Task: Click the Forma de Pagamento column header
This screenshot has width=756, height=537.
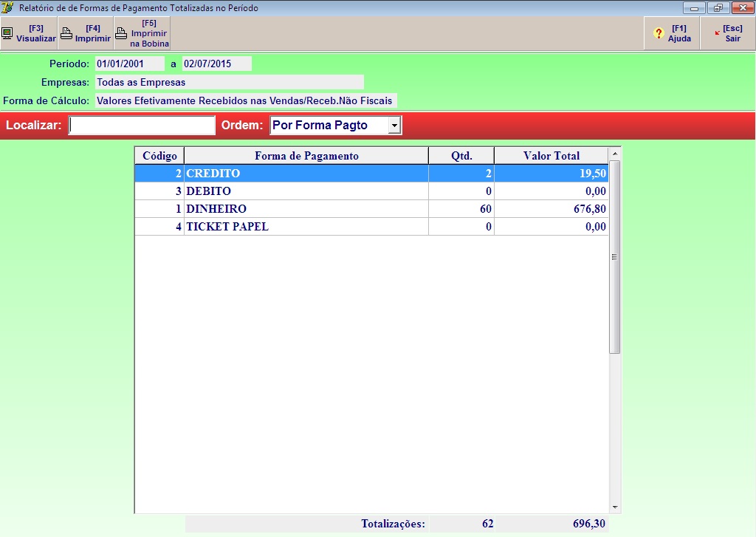Action: [306, 156]
